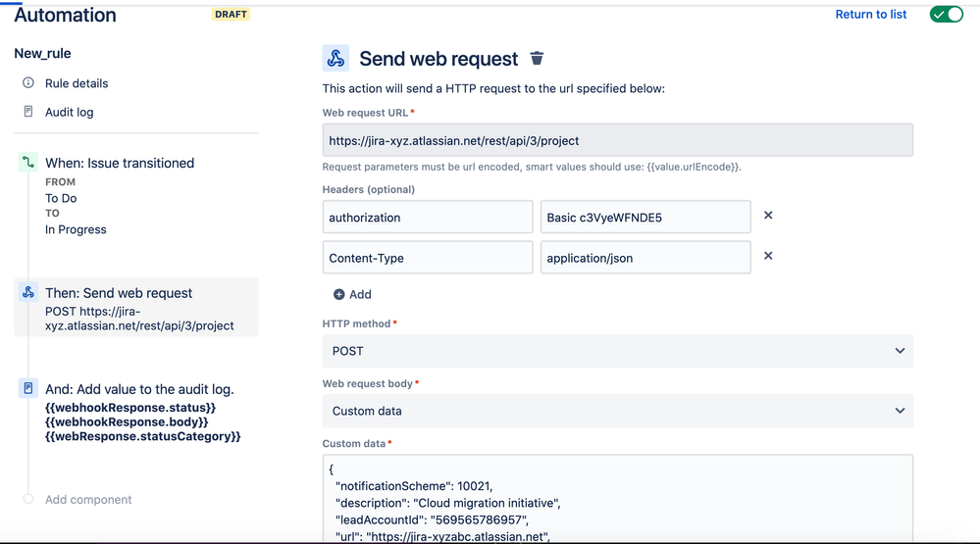Click the DRAFT status badge
The height and width of the screenshot is (544, 980).
[x=231, y=14]
